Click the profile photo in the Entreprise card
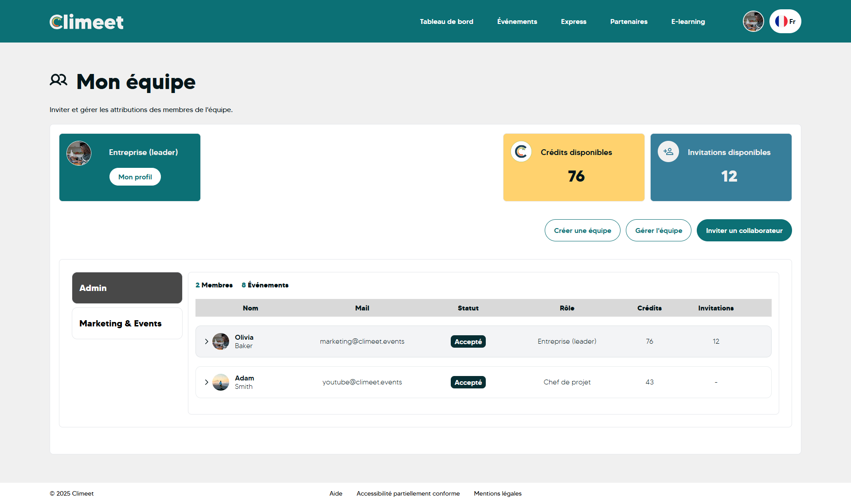This screenshot has height=504, width=851. click(x=79, y=153)
